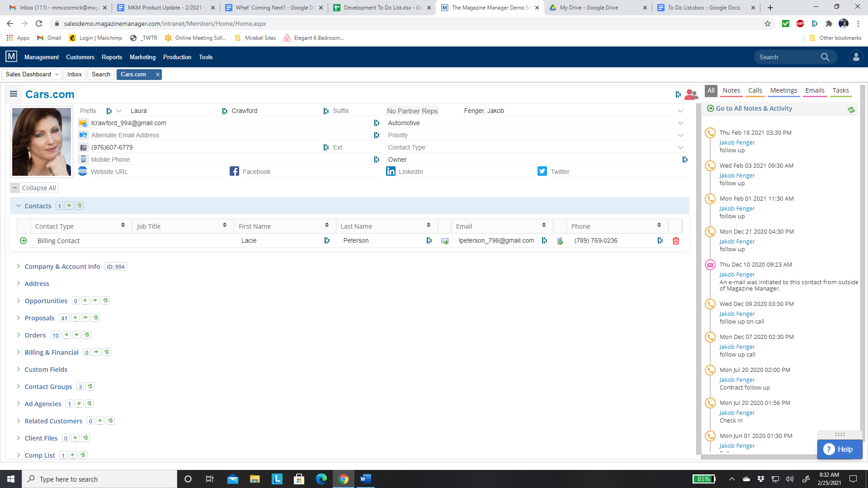Viewport: 868px width, 488px height.
Task: Click the mobile phone icon
Action: 83,159
